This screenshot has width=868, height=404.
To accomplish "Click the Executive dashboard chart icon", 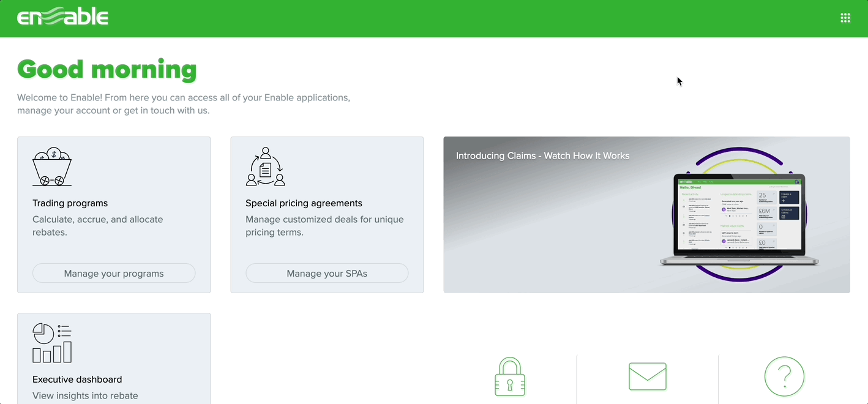I will [x=52, y=343].
